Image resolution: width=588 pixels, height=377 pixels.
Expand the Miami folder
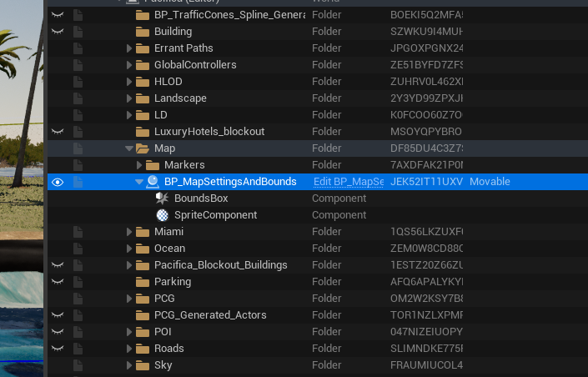coord(129,232)
